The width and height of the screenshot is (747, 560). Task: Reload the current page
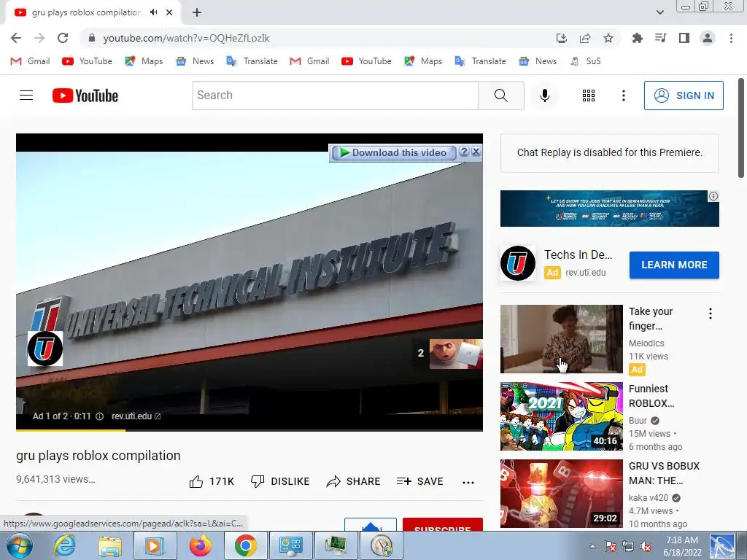click(x=63, y=38)
